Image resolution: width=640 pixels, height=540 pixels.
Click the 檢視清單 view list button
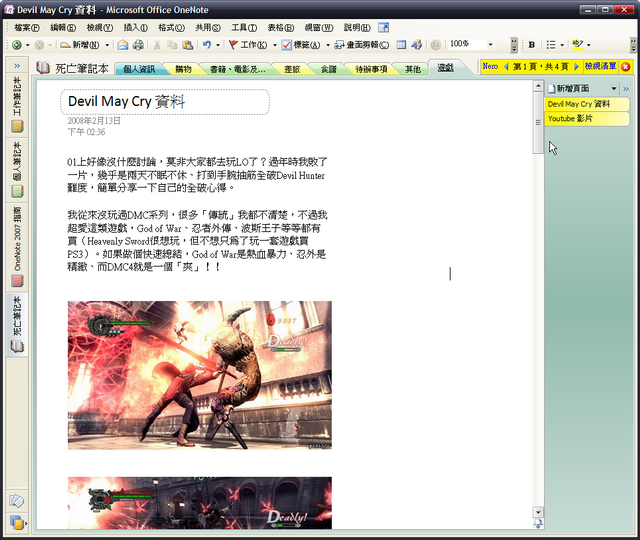[x=600, y=66]
